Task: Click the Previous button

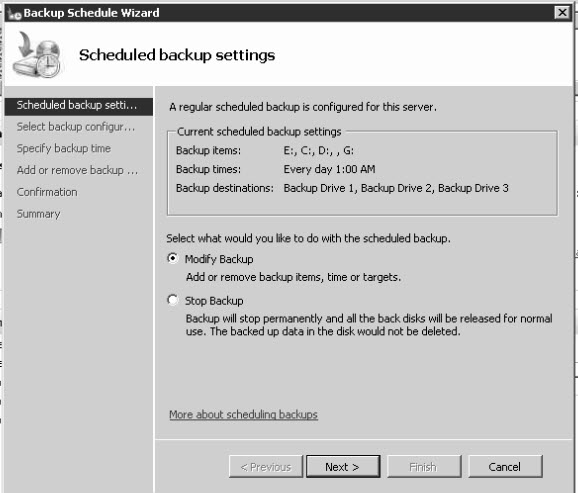Action: pyautogui.click(x=266, y=466)
